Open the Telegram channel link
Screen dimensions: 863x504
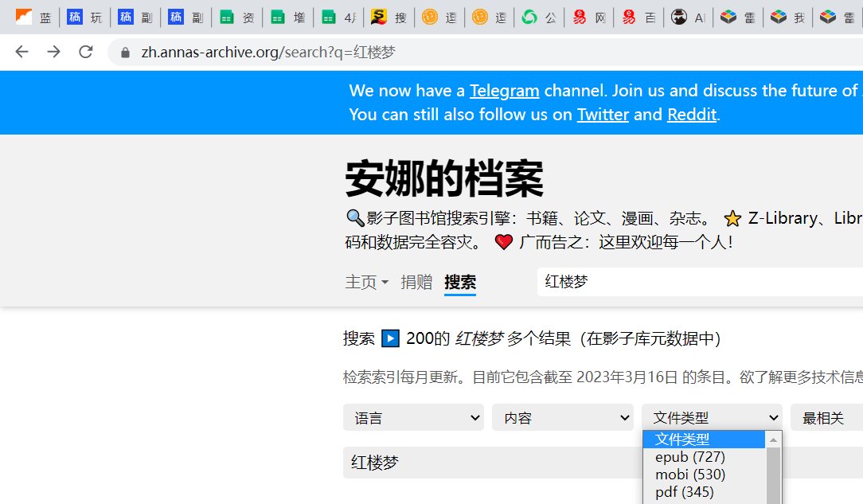tap(504, 91)
